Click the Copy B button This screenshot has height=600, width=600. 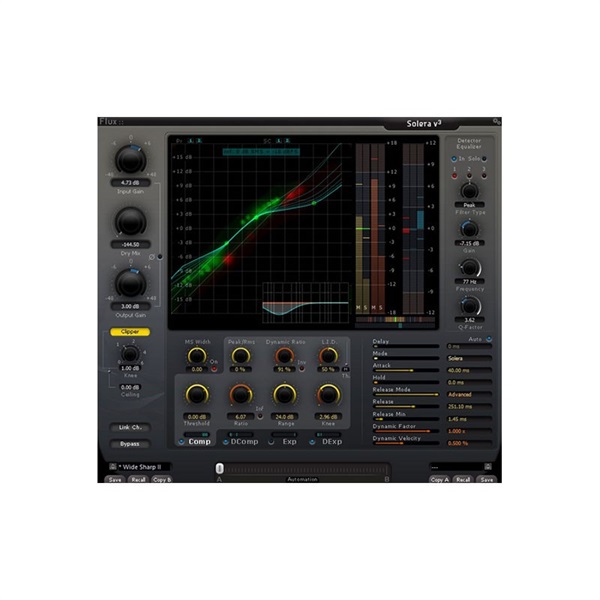pos(161,479)
